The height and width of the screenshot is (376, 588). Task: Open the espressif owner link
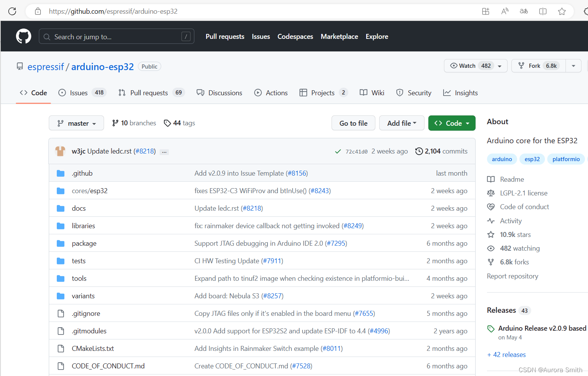46,67
